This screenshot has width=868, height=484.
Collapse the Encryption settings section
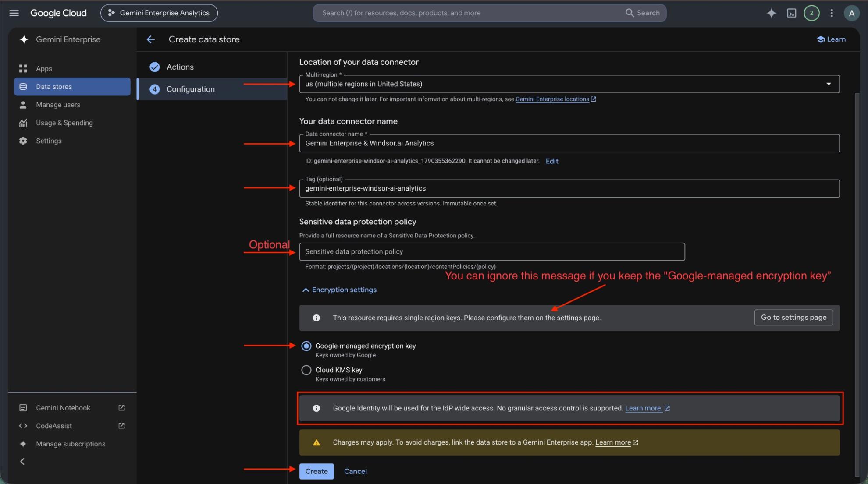339,290
